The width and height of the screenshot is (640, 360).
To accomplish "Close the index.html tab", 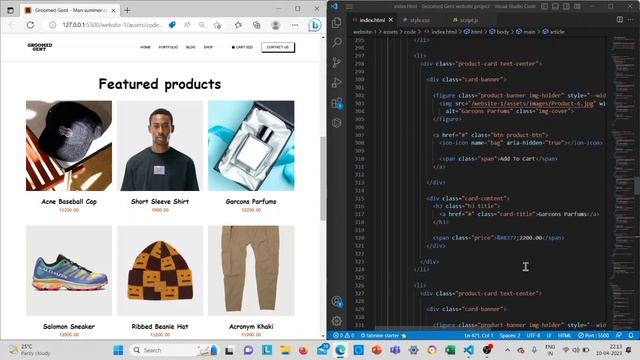I will [391, 20].
